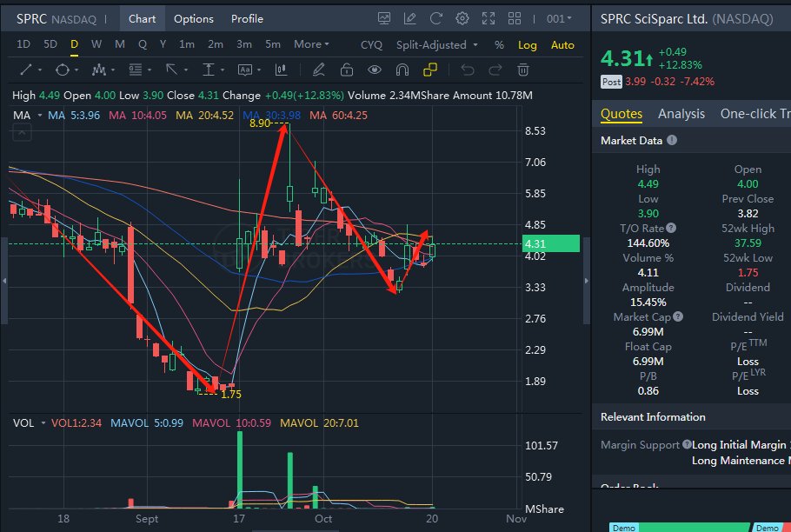The width and height of the screenshot is (791, 532).
Task: Open the 001 layout dropdown
Action: [x=559, y=18]
